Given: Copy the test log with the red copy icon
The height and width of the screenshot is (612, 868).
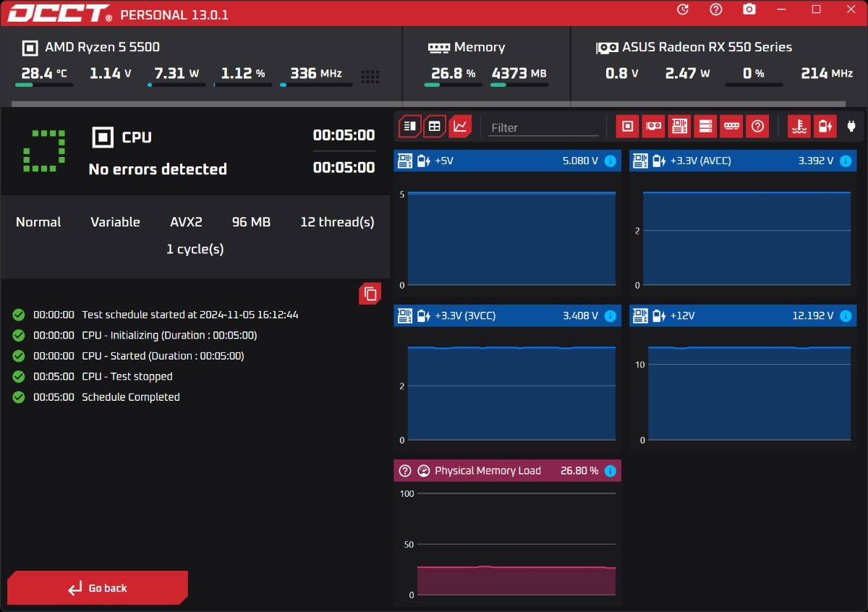Looking at the screenshot, I should pyautogui.click(x=370, y=293).
